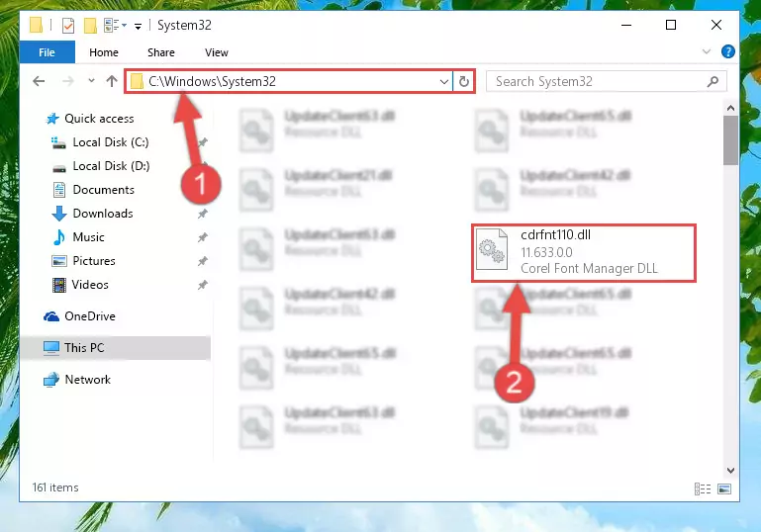This screenshot has height=532, width=761.
Task: Open the File ribbon tab
Action: pos(48,52)
